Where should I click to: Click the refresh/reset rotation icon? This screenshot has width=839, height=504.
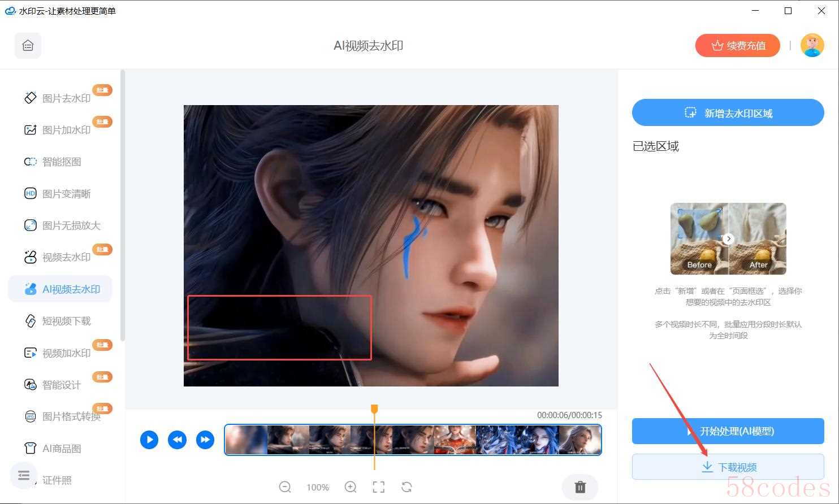406,487
